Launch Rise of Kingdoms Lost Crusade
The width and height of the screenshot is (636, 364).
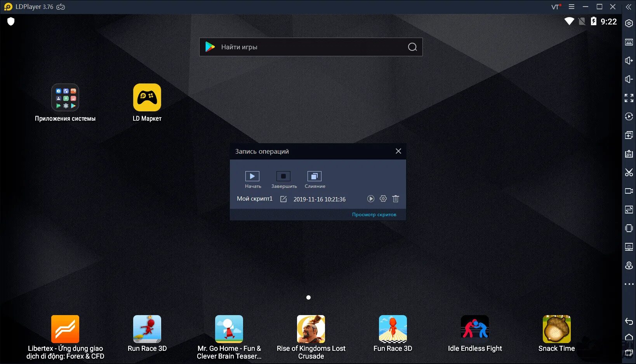point(311,337)
